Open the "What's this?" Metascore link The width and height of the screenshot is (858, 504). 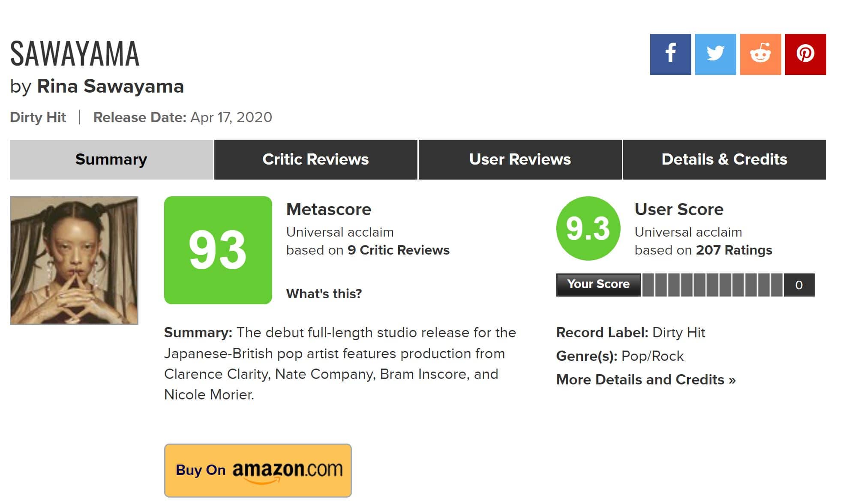pos(324,294)
